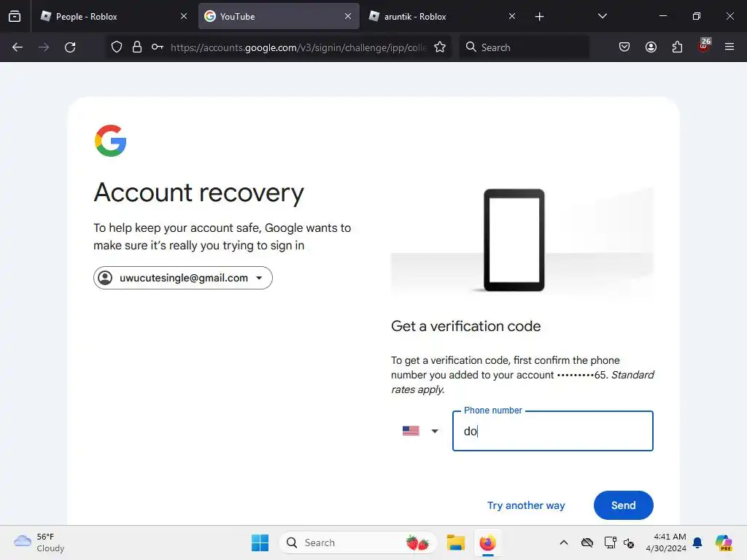Open the Extensions puzzle icon

pos(677,47)
